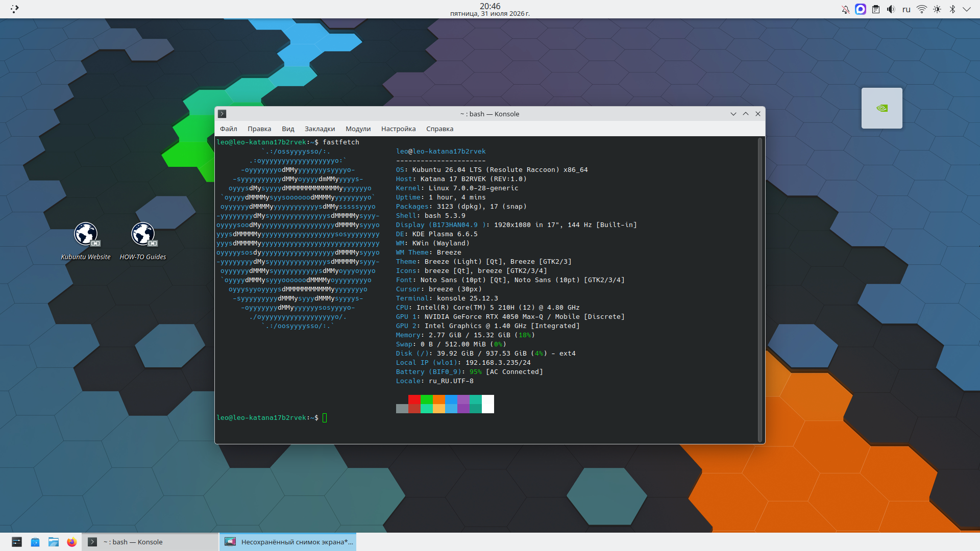The width and height of the screenshot is (980, 551).
Task: Click the 'Uptime: 1 hour, 4 mins' line
Action: [x=441, y=197]
